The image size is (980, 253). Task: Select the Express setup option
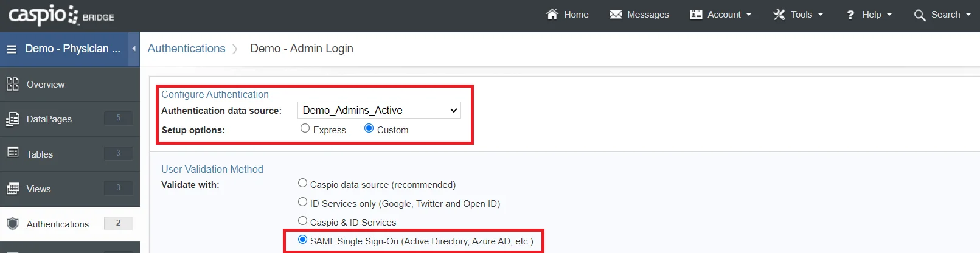click(x=305, y=128)
